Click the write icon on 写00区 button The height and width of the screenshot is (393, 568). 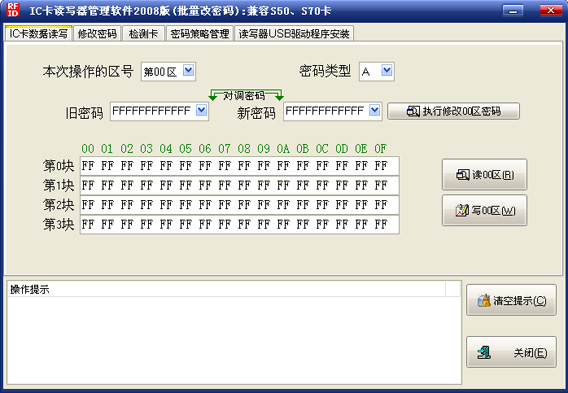[462, 210]
